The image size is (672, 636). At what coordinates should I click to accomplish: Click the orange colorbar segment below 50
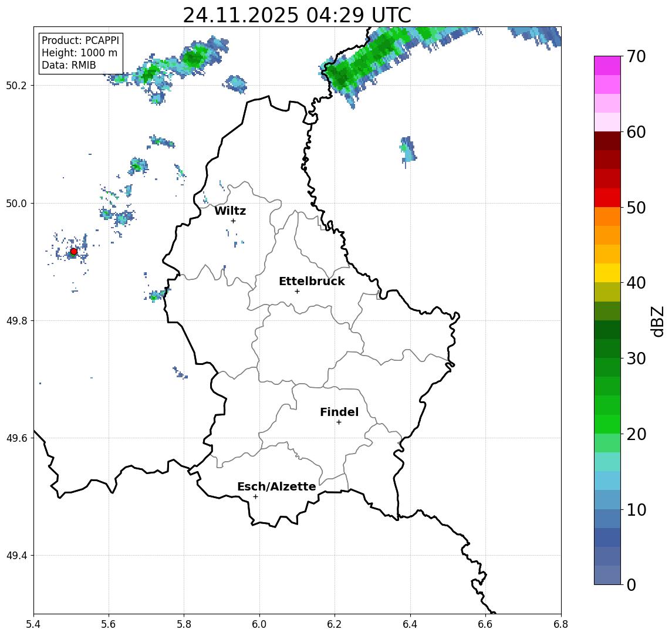point(607,216)
